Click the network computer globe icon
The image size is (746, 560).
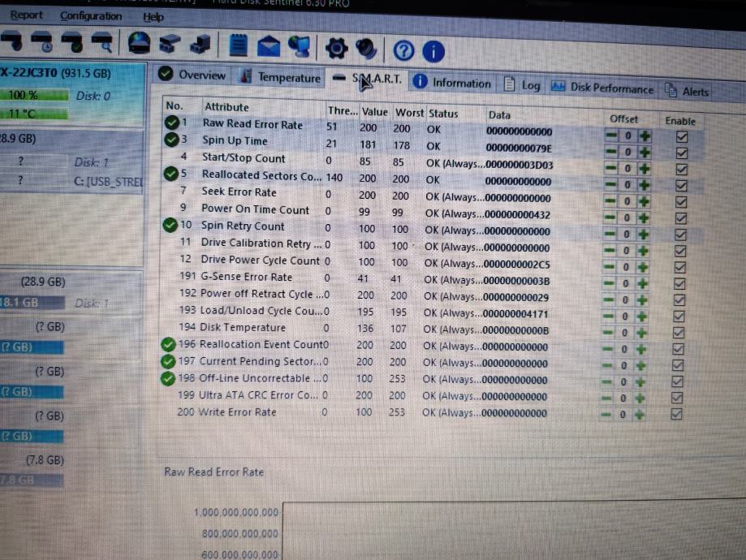point(300,47)
